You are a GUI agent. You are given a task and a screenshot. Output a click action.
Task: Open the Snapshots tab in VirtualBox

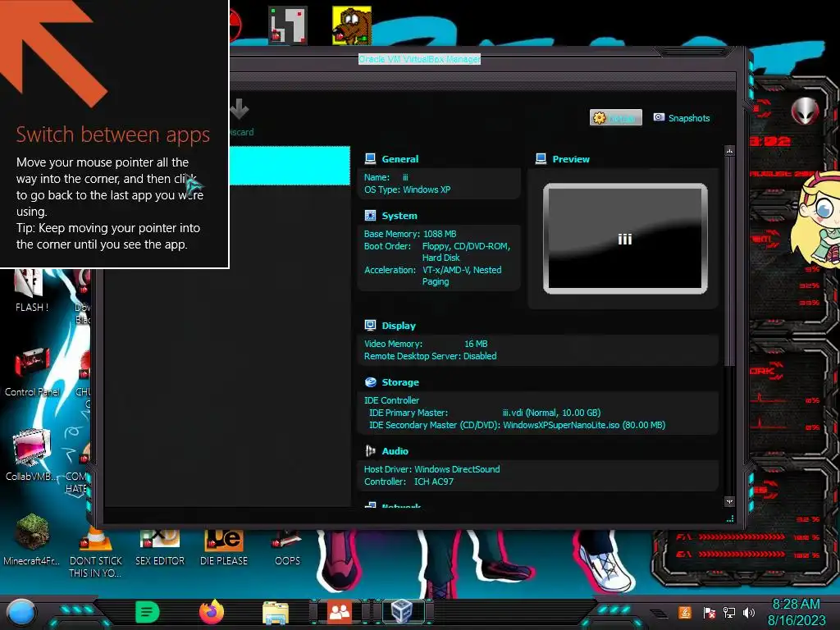point(682,118)
